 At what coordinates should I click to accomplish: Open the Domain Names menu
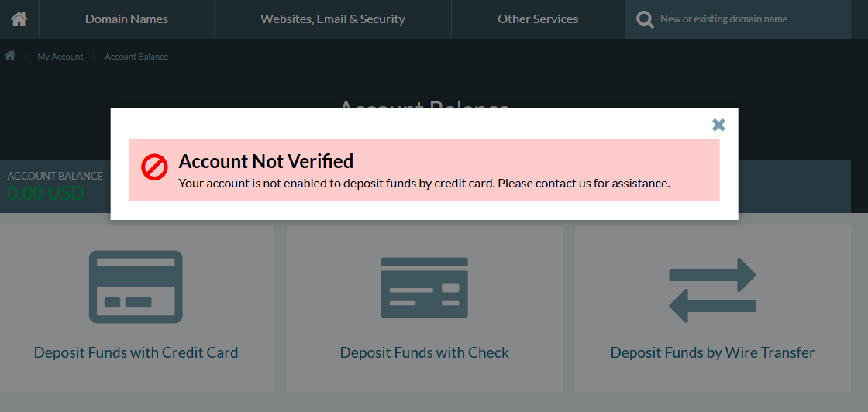click(x=126, y=19)
